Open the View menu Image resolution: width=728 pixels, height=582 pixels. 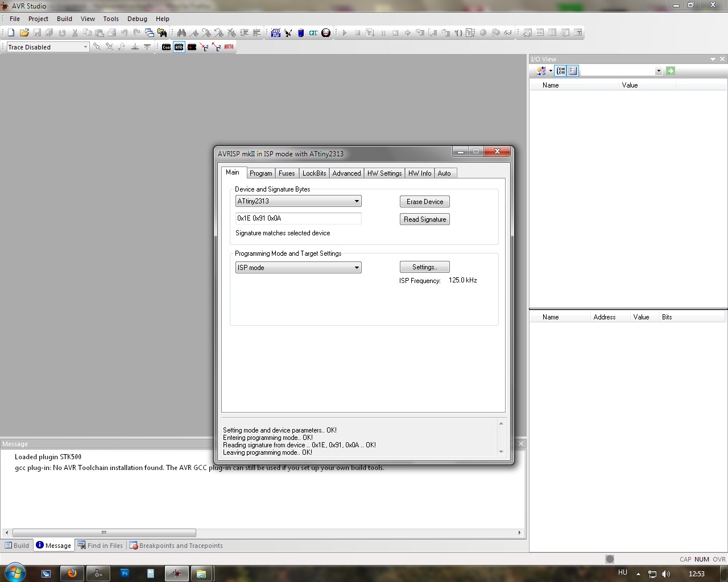click(x=88, y=19)
